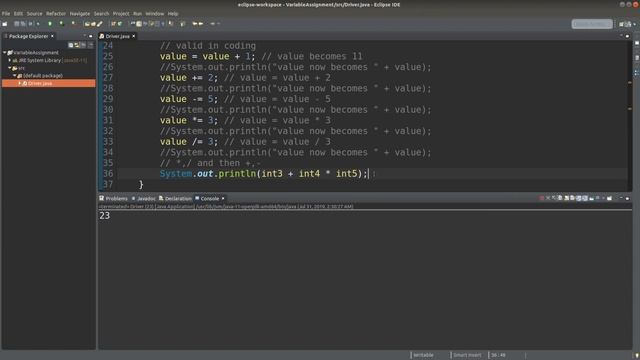The height and width of the screenshot is (360, 640).
Task: Click the External Tools run icon
Action: (73, 24)
